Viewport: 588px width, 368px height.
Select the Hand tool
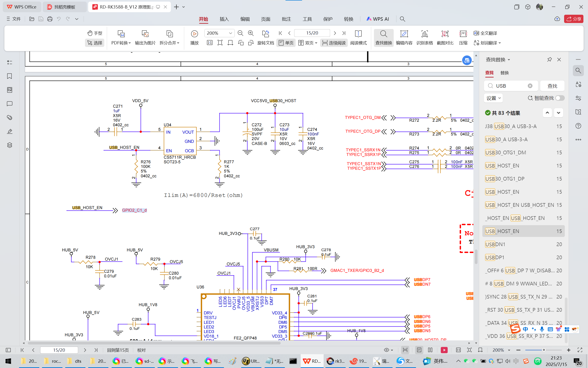point(95,33)
